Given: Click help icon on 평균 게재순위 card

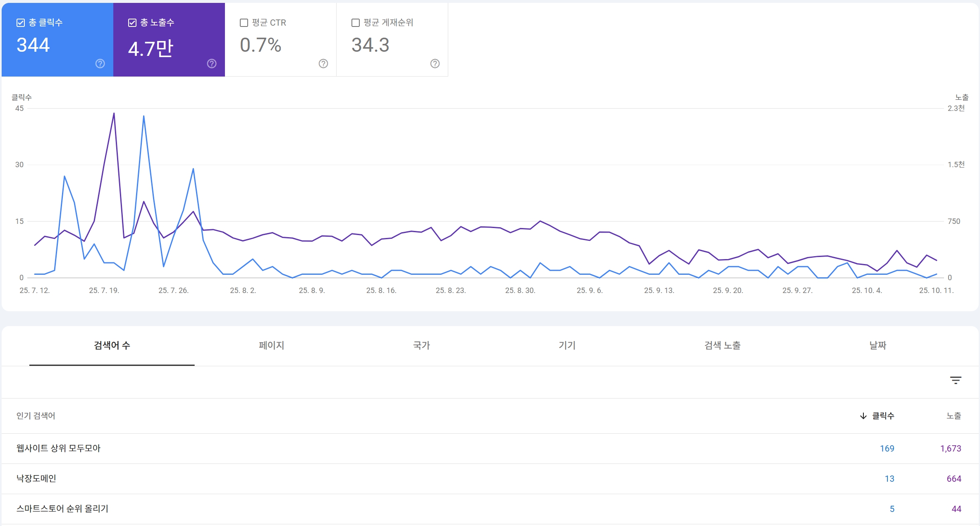Looking at the screenshot, I should coord(435,63).
